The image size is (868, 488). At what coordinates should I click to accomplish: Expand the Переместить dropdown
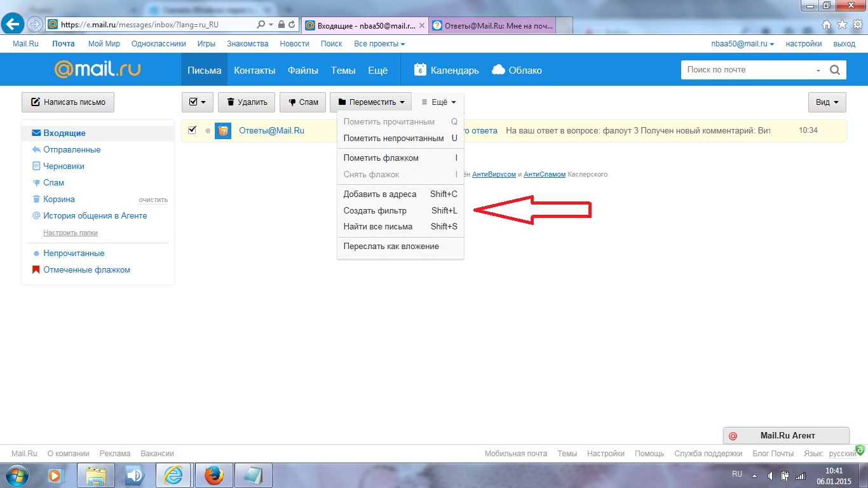(370, 102)
